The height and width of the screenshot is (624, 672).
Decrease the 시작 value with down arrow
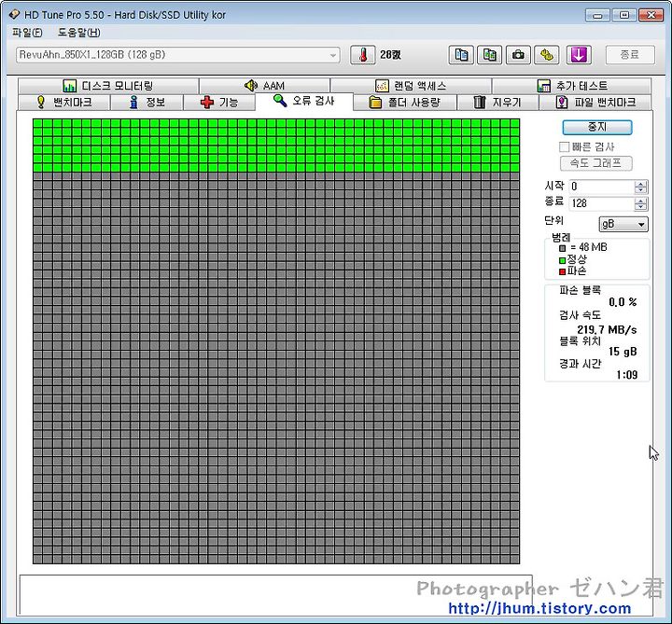coord(640,190)
